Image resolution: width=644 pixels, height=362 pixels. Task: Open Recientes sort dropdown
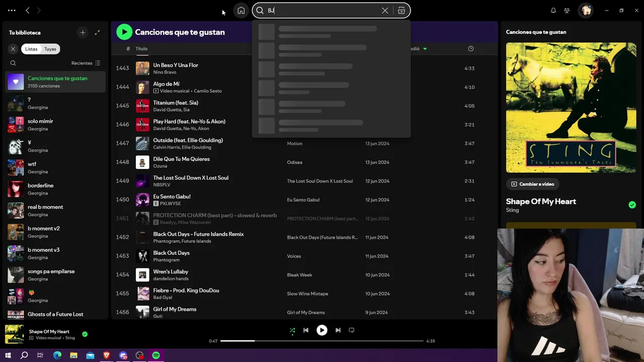click(x=86, y=63)
